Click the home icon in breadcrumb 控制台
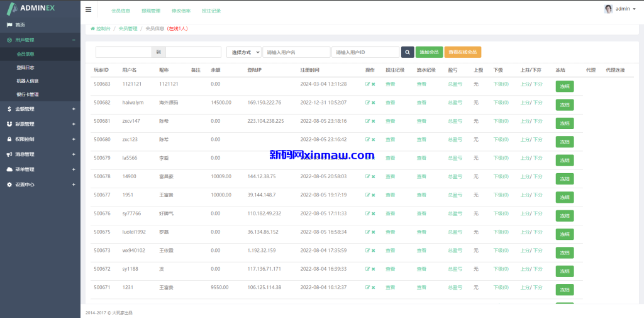Image resolution: width=644 pixels, height=318 pixels. coord(93,28)
